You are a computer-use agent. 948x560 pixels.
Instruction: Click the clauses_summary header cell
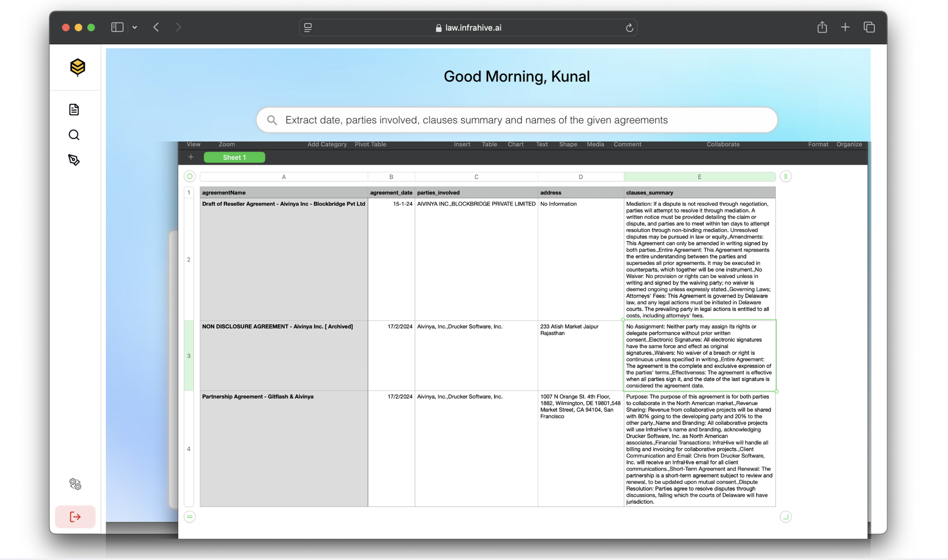coord(699,192)
